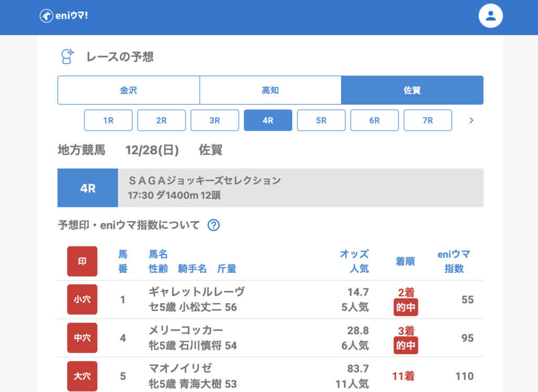538x392 pixels.
Task: Click the 的中 badge for ギャレットルレーヴ
Action: [406, 308]
